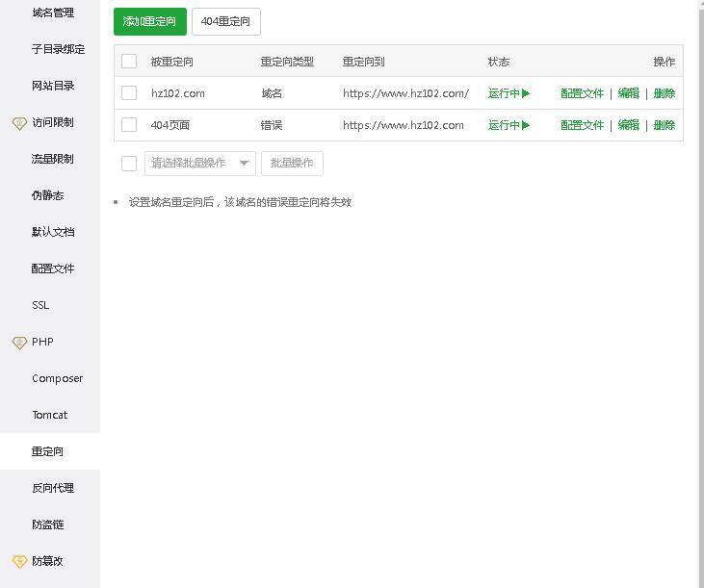Open the 反向代理 sidebar tab
Image resolution: width=704 pixels, height=588 pixels.
tap(50, 488)
